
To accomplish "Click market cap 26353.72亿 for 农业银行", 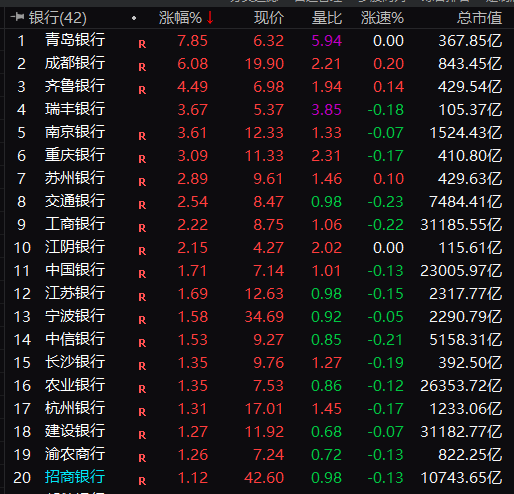I will click(461, 386).
